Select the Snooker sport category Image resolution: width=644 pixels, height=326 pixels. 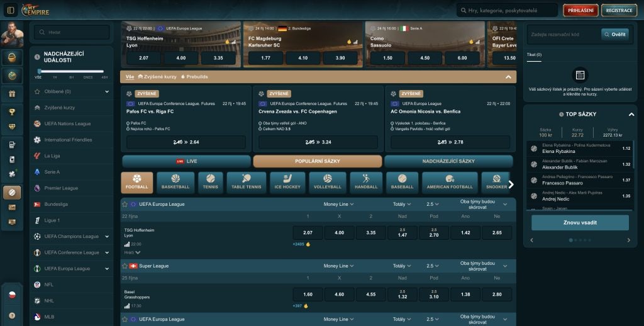coord(496,183)
